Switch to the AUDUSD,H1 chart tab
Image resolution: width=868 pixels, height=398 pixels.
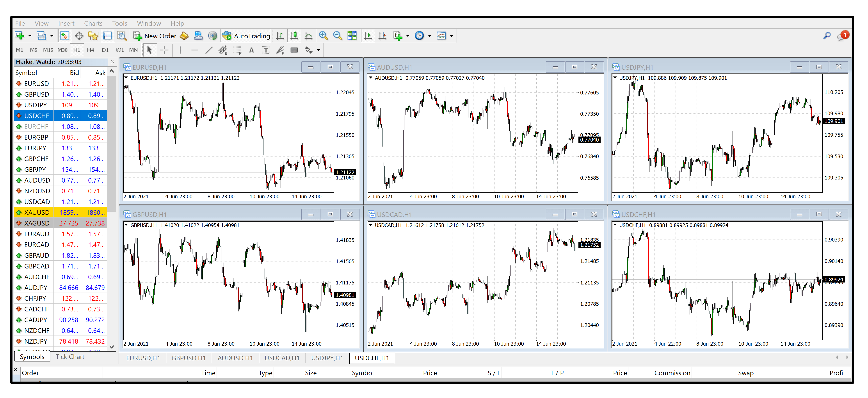tap(235, 358)
